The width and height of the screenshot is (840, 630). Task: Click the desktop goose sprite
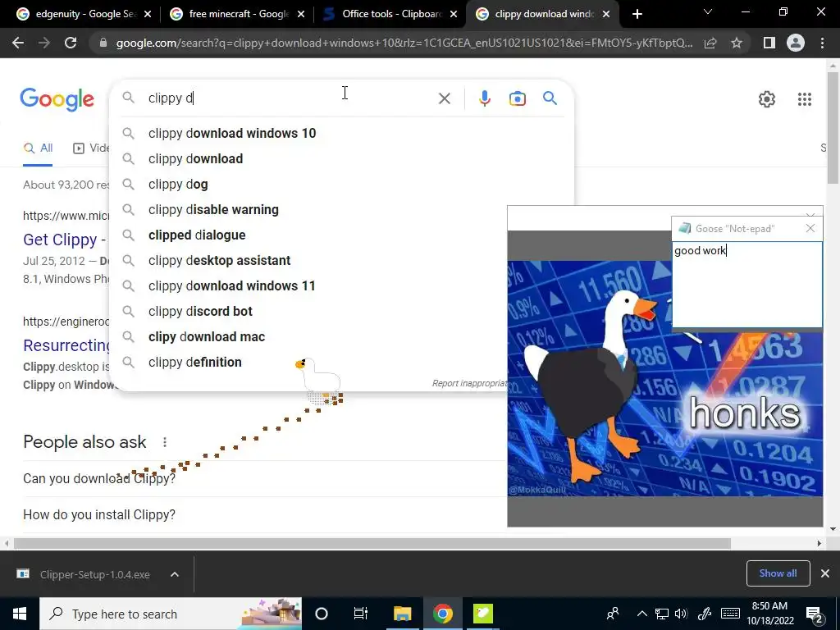pyautogui.click(x=320, y=379)
